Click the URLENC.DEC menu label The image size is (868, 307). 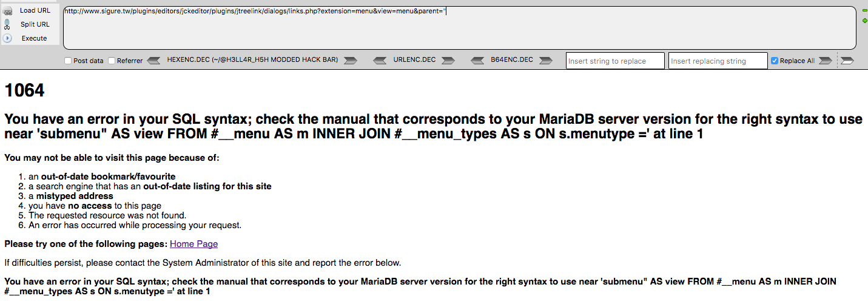point(414,60)
